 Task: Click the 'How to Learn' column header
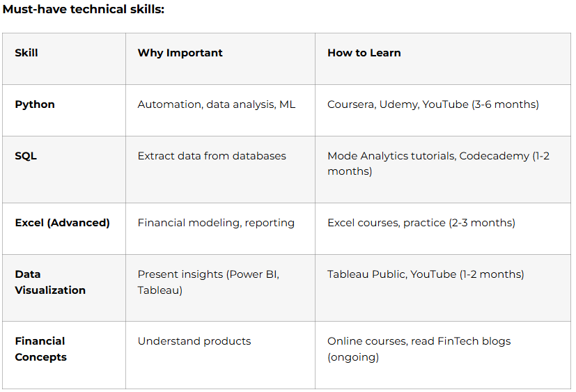(364, 53)
